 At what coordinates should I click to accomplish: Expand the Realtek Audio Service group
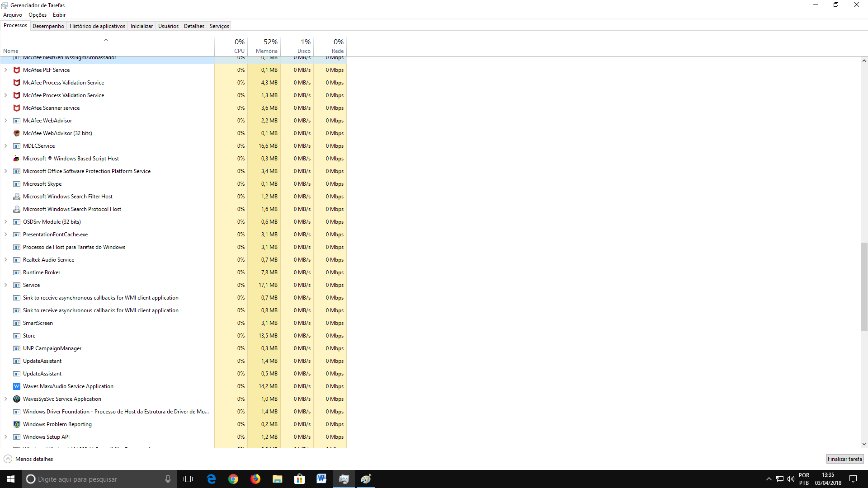[x=5, y=260]
